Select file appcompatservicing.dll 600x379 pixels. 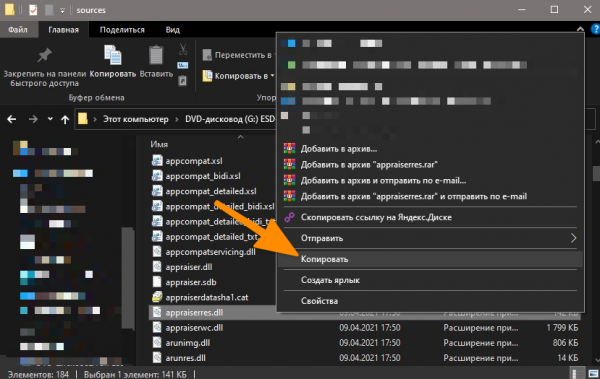[x=210, y=252]
